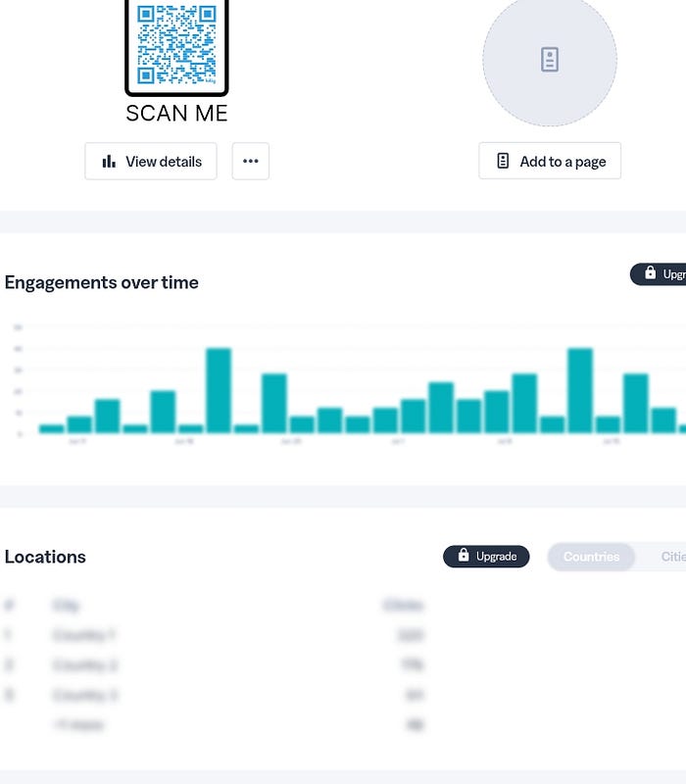Click Upgrade button in Locations section
The width and height of the screenshot is (686, 784).
point(486,556)
